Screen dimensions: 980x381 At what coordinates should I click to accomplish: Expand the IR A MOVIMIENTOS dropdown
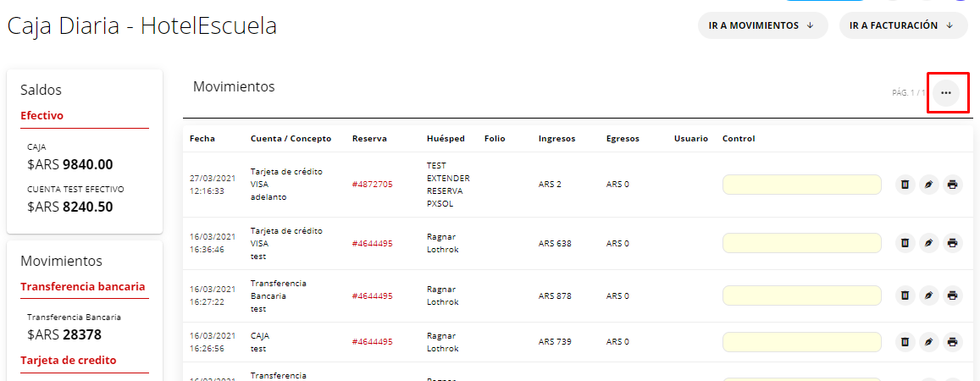(x=761, y=25)
